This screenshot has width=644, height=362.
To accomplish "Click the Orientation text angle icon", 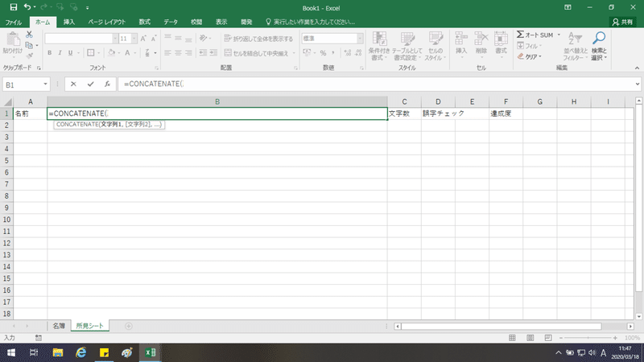I will (x=204, y=38).
